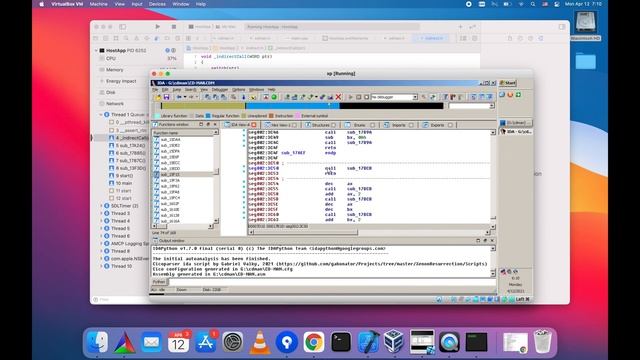Open Trash from the Dock
The width and height of the screenshot is (640, 360).
point(542,342)
